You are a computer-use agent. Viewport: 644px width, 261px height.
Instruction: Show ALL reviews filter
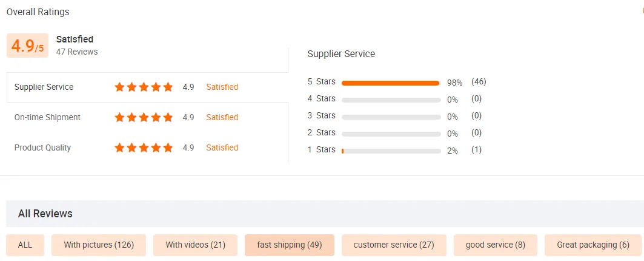coord(25,245)
